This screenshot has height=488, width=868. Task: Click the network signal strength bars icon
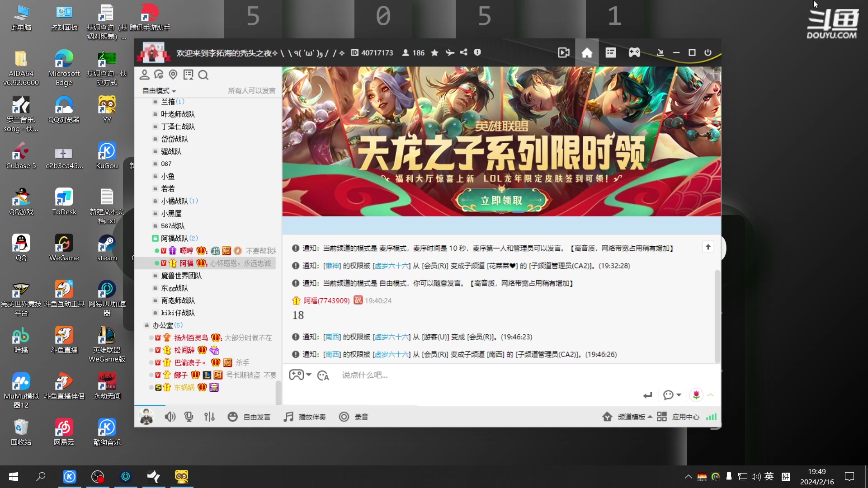tap(711, 417)
